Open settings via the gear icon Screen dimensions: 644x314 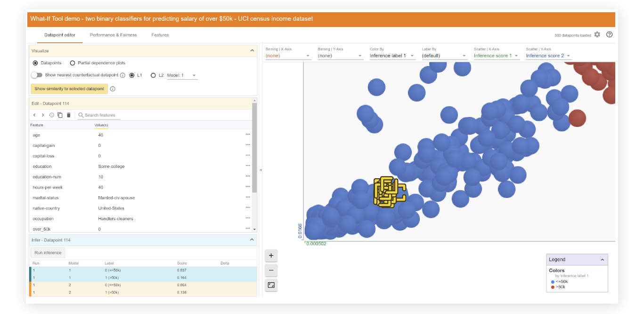(x=597, y=34)
